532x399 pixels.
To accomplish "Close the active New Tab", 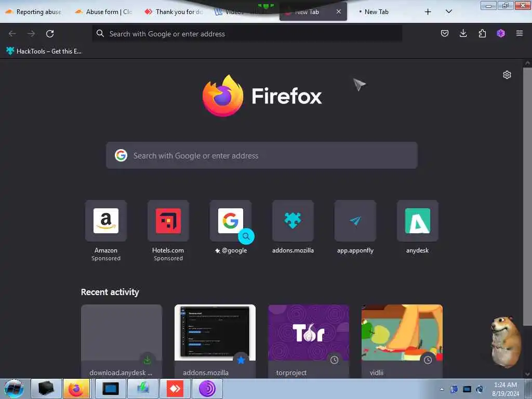I will click(x=339, y=11).
